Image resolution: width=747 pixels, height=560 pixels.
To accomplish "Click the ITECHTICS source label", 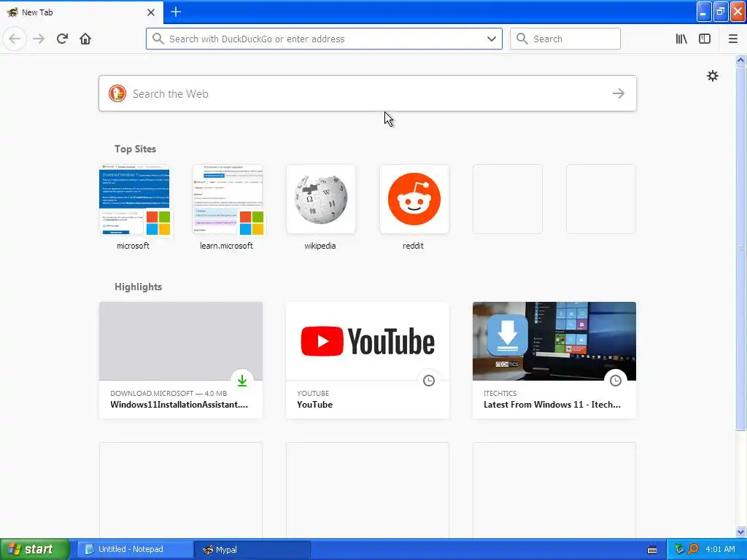I will 500,393.
